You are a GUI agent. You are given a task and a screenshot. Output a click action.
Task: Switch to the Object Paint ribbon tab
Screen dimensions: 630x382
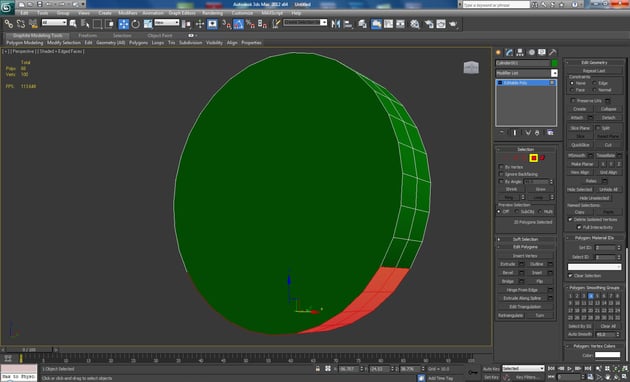point(160,35)
